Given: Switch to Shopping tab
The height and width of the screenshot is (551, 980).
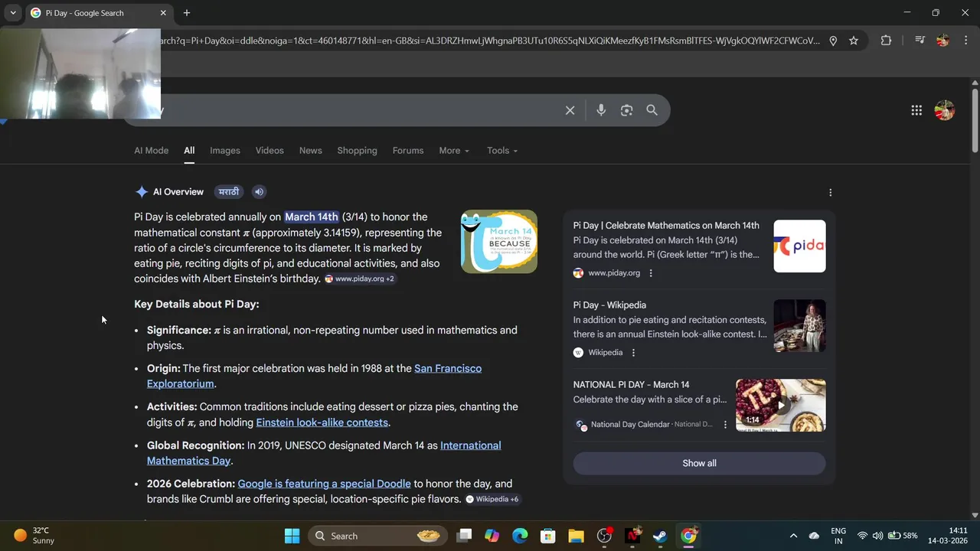Looking at the screenshot, I should pos(357,151).
